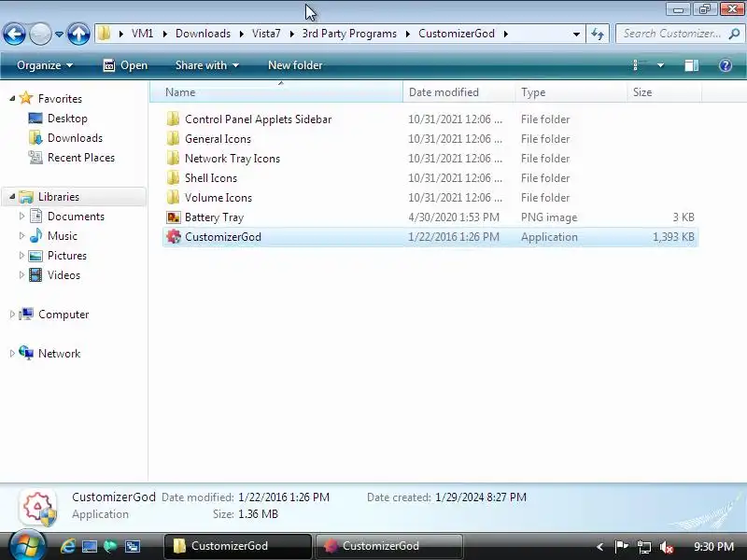
Task: Open the Windows Start orb
Action: click(28, 546)
